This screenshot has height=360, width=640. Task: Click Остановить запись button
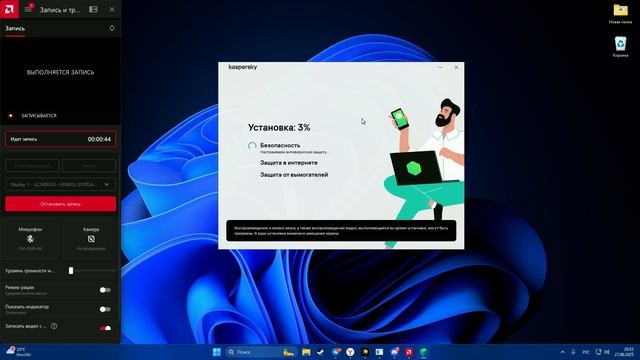[x=60, y=204]
